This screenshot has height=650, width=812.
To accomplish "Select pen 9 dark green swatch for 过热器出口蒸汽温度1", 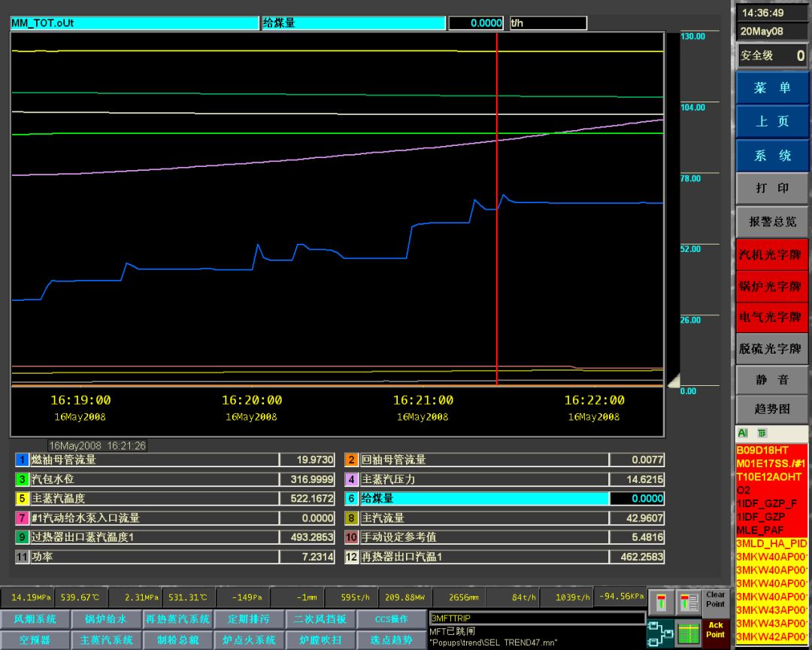I will [x=22, y=537].
